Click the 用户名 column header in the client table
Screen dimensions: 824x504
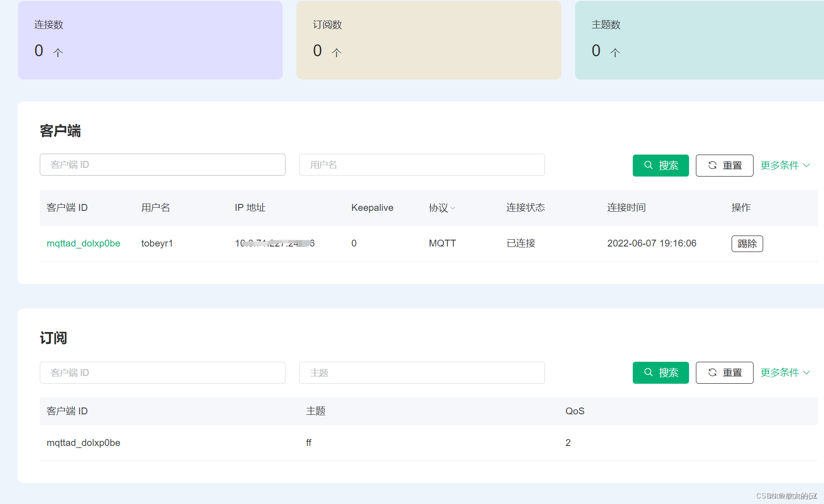(x=156, y=208)
